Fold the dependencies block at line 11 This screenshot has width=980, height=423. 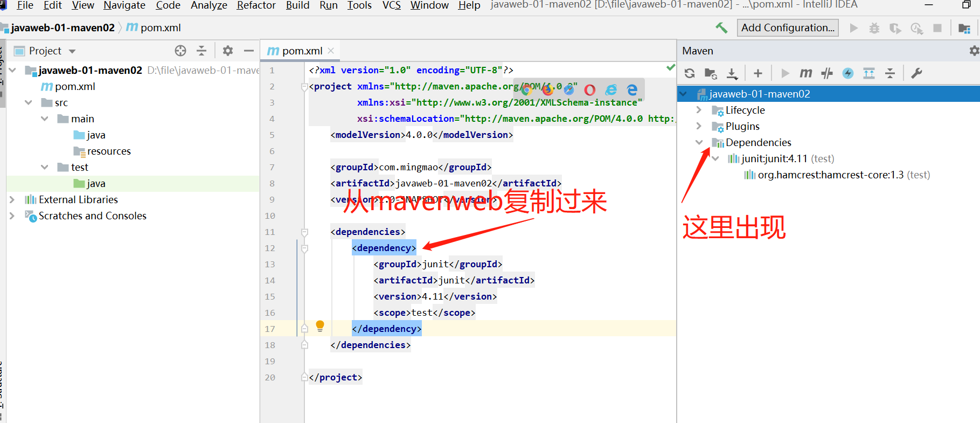pos(304,232)
